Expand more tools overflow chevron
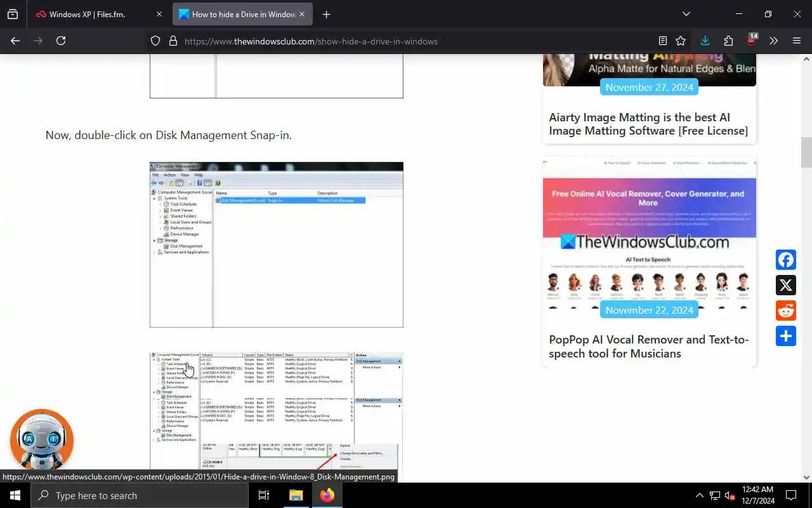Screen dimensions: 812x508 coord(773,41)
